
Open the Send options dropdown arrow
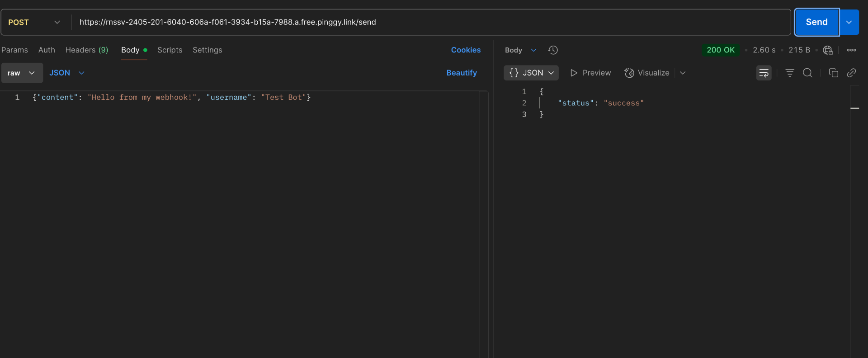[849, 22]
